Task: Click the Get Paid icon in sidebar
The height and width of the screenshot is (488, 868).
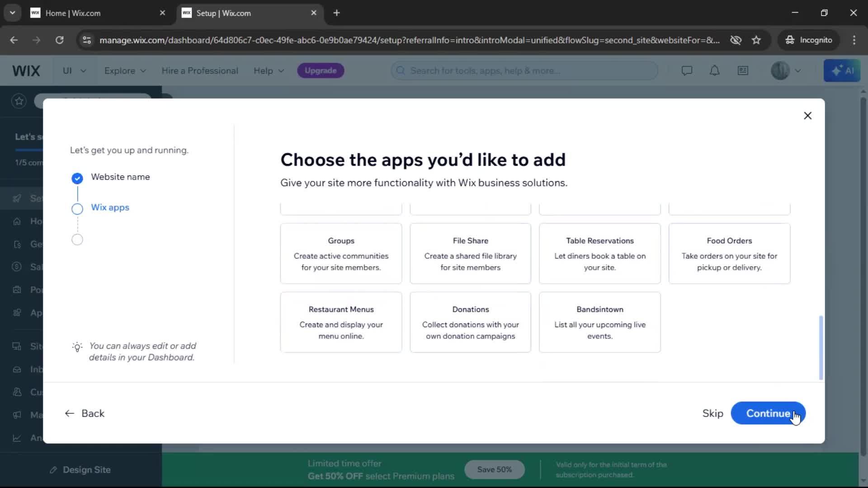Action: click(17, 244)
